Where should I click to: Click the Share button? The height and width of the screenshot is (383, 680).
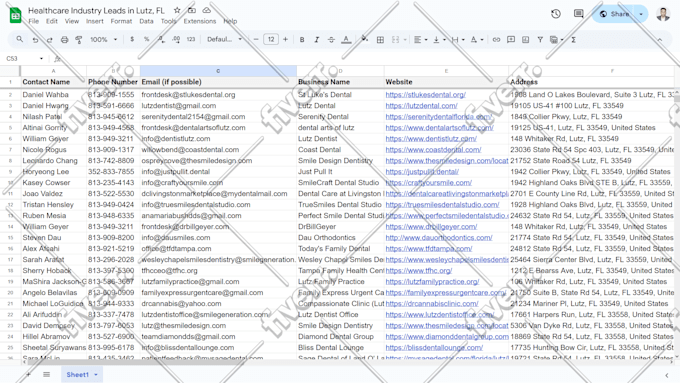pyautogui.click(x=615, y=14)
